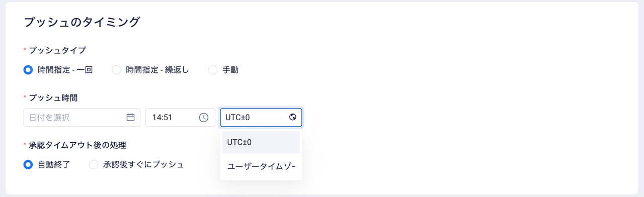Viewport: 644px width, 197px height.
Task: Click the 手動 text label
Action: point(230,70)
